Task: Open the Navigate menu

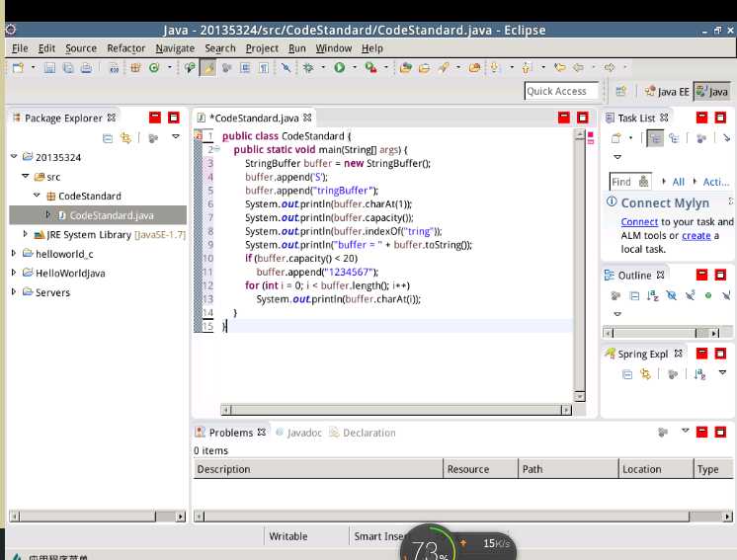Action: tap(175, 48)
